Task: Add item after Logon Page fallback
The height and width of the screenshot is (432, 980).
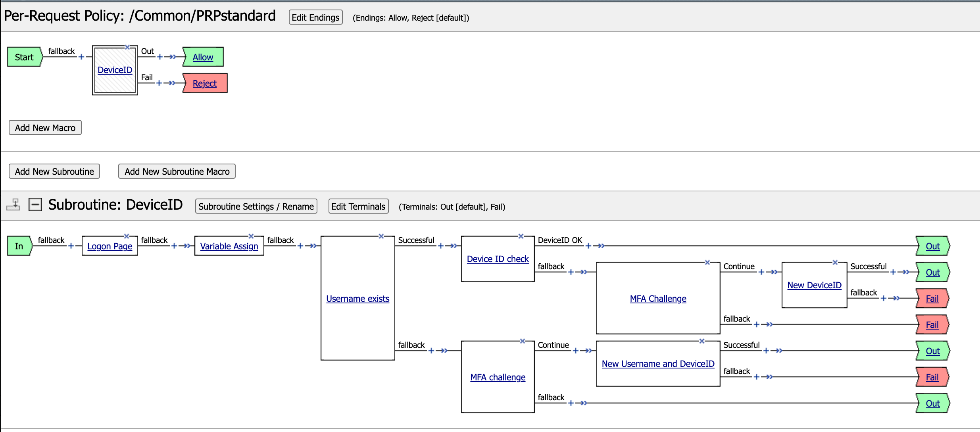Action: (174, 246)
